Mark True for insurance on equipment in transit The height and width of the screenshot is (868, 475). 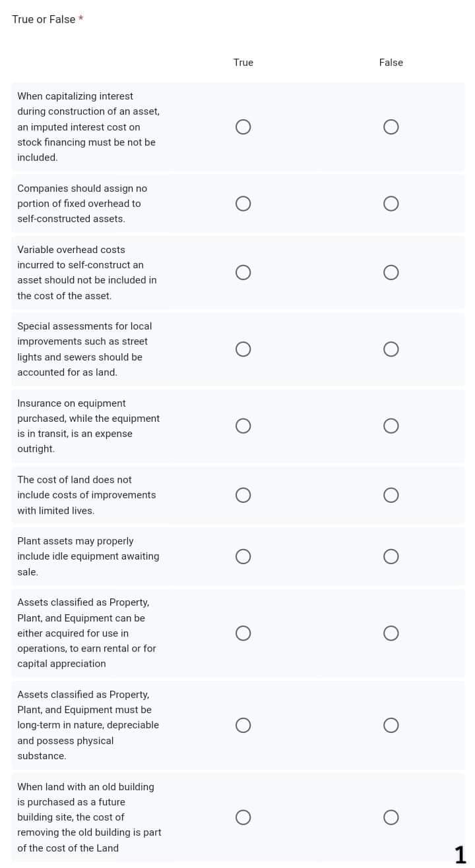coord(243,426)
